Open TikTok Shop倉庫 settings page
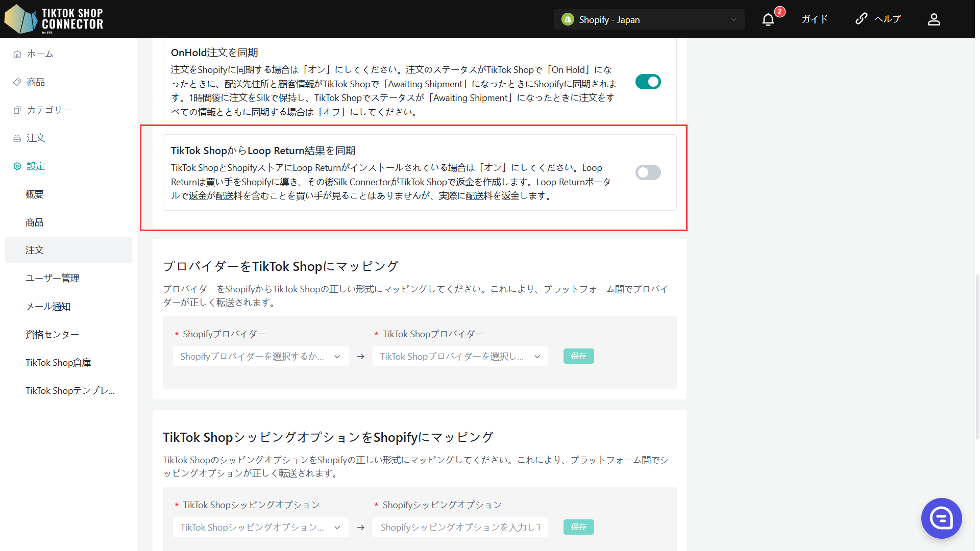 click(x=58, y=363)
